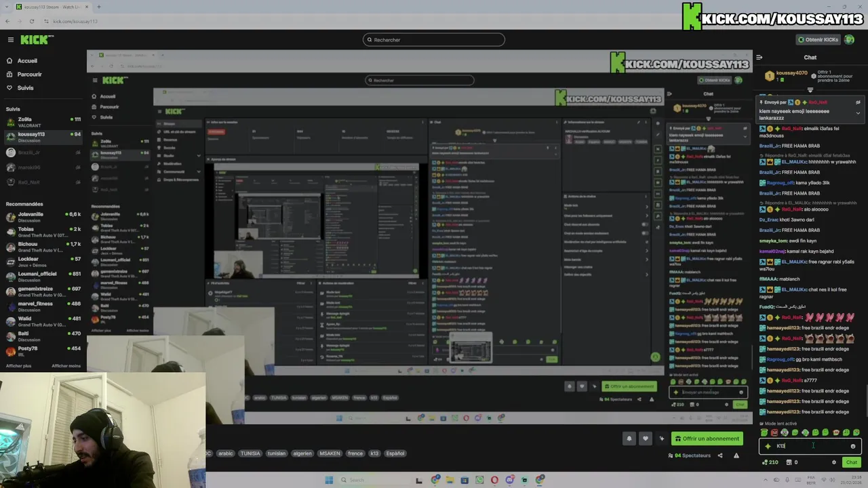Click the sparkle icon beside follow button
The image size is (868, 488).
(x=662, y=439)
